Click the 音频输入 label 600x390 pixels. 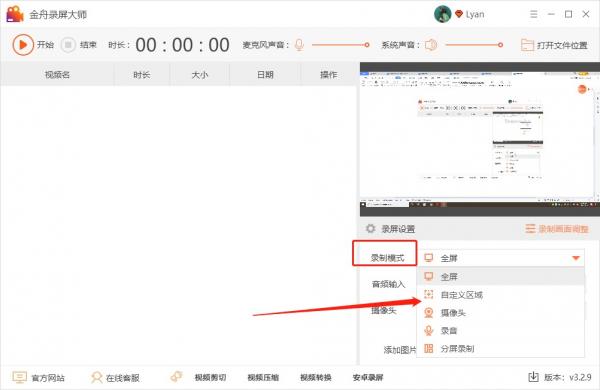coord(388,284)
